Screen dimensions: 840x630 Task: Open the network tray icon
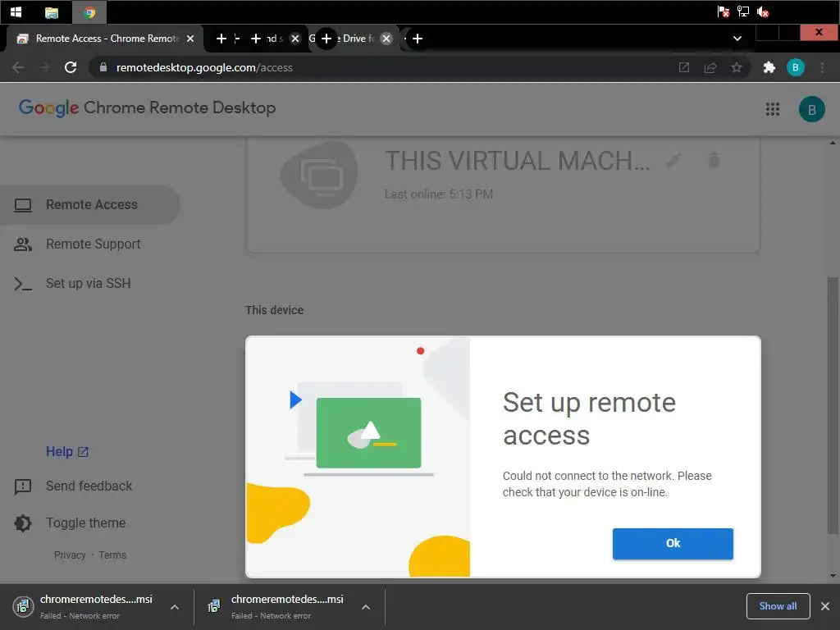pos(742,11)
